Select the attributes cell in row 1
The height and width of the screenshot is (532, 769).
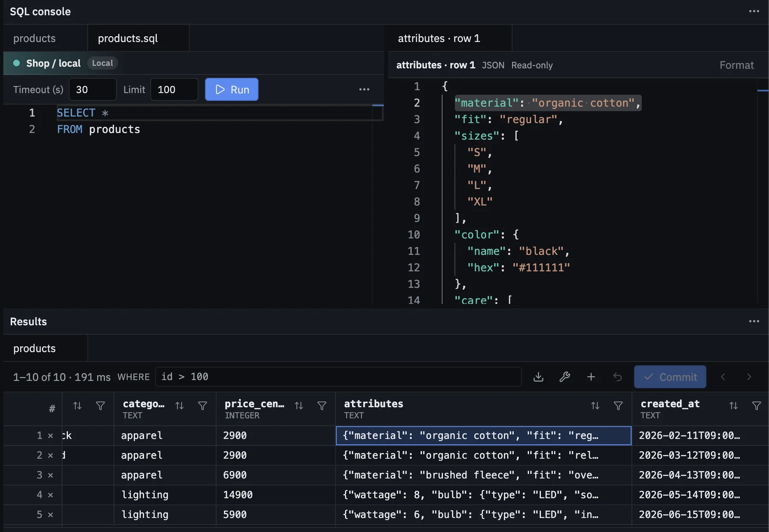tap(484, 436)
